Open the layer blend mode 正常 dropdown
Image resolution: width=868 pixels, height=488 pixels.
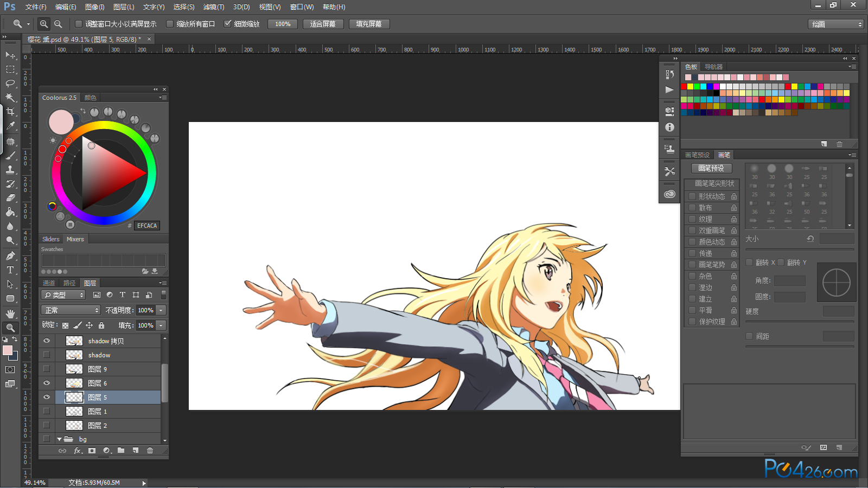71,310
